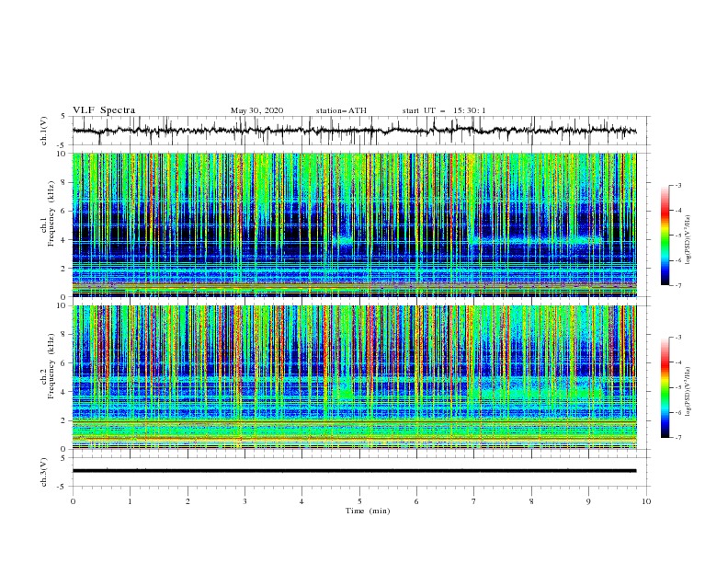Viewport: 728px width, 563px height.
Task: Click the ch.1(V) axis label
Action: (x=44, y=131)
